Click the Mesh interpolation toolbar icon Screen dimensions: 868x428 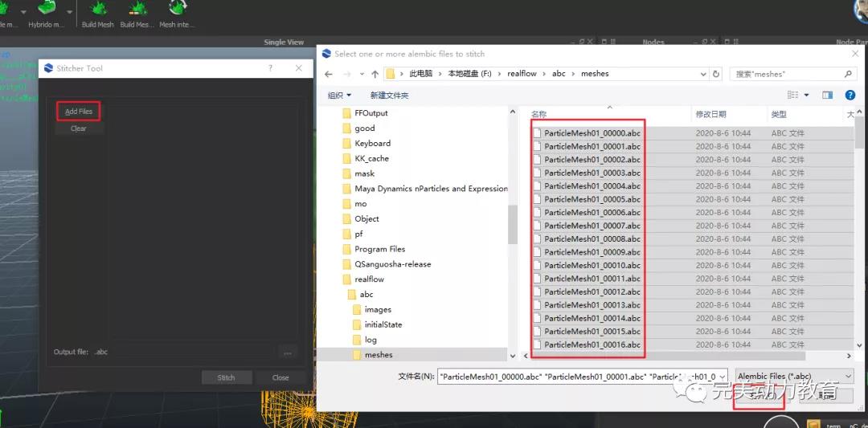tap(178, 10)
